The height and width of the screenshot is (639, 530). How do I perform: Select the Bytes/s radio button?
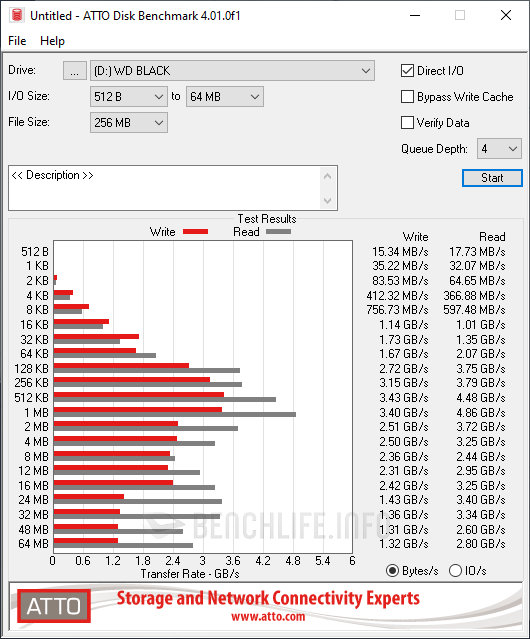coord(392,571)
